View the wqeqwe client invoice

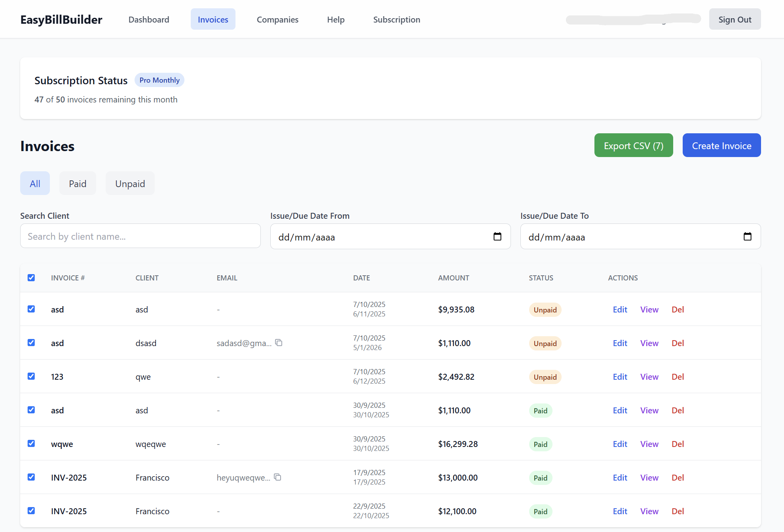point(649,444)
